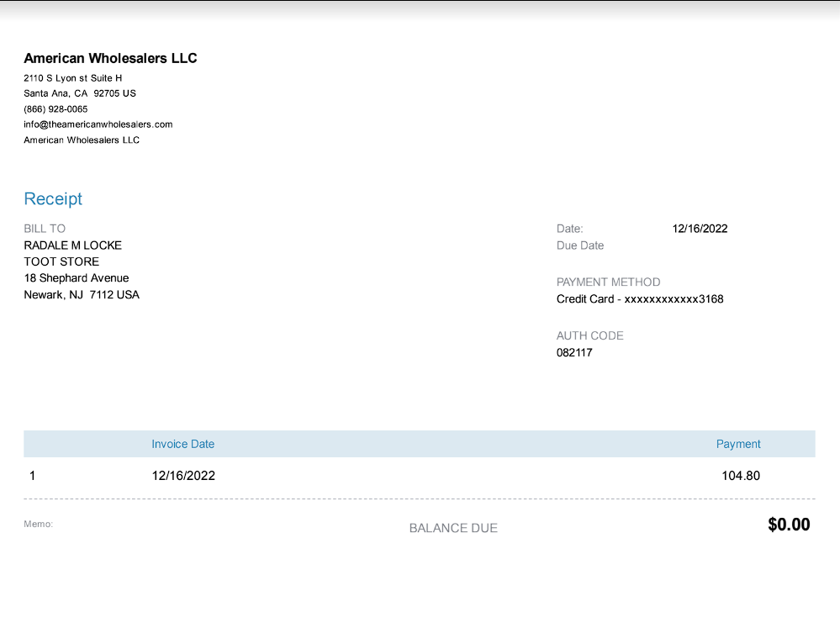Click the AUTH CODE label
Screen dimensions: 840x633
[589, 335]
